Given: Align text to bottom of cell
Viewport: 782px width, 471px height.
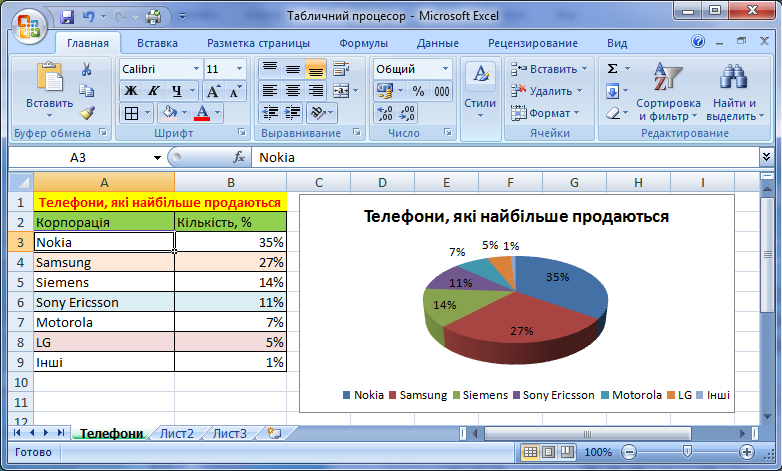Looking at the screenshot, I should 315,69.
